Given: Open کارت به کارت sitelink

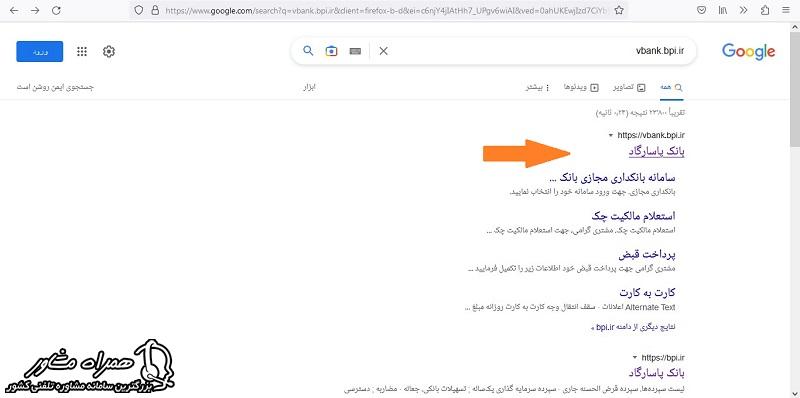Looking at the screenshot, I should [647, 292].
